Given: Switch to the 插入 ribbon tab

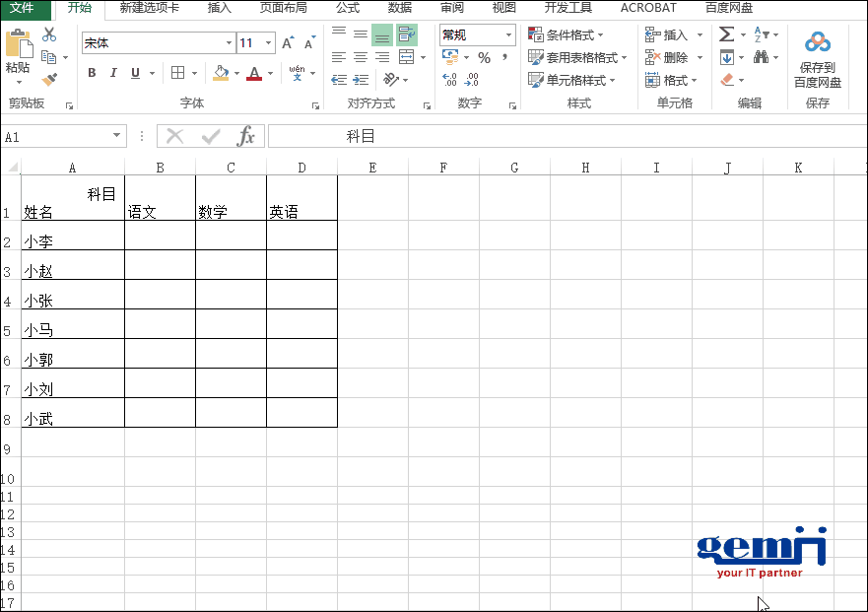Looking at the screenshot, I should point(219,8).
